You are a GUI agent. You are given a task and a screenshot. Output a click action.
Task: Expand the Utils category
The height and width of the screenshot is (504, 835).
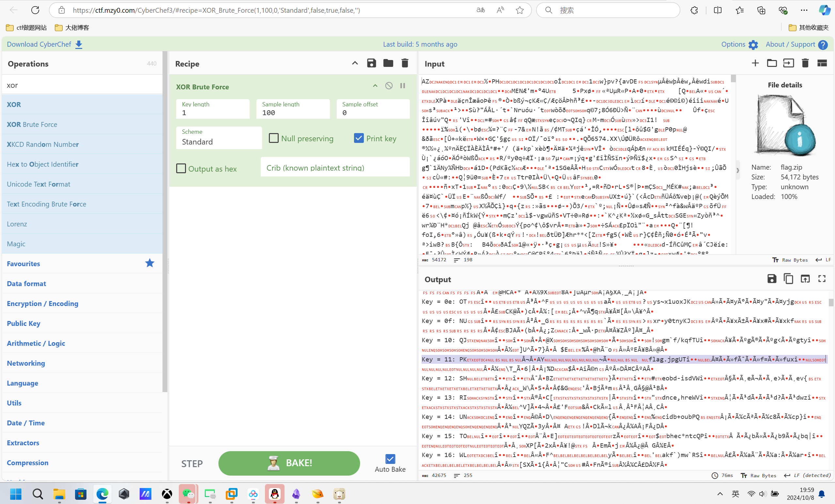coord(82,403)
